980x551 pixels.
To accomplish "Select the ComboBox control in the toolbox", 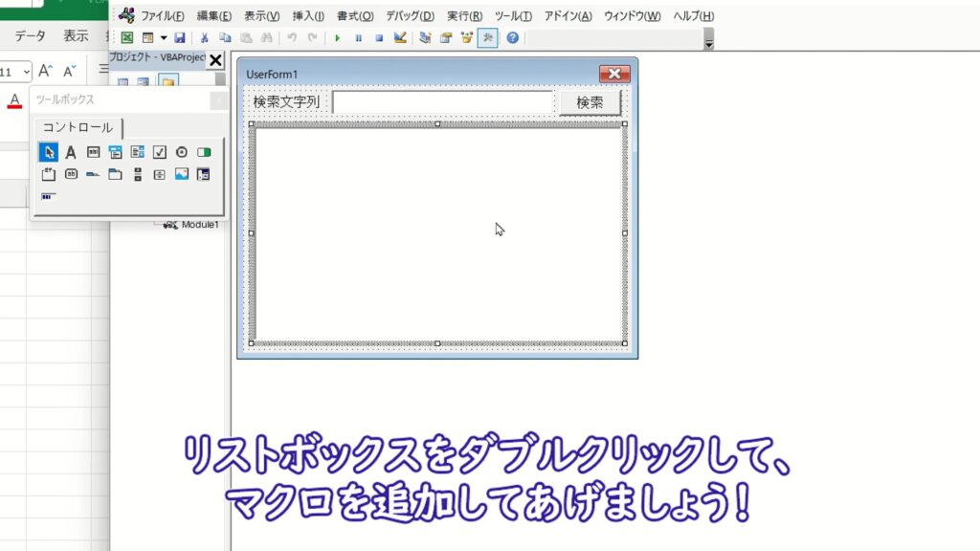I will coord(115,152).
